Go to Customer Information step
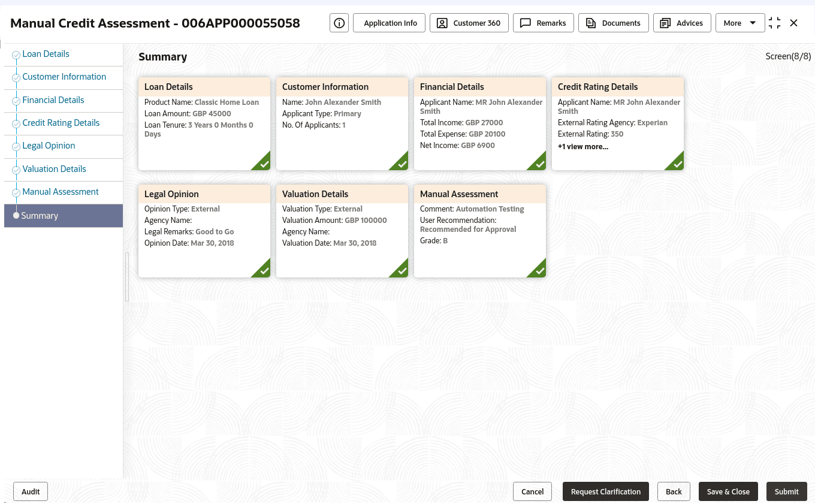The width and height of the screenshot is (815, 504). 64,77
